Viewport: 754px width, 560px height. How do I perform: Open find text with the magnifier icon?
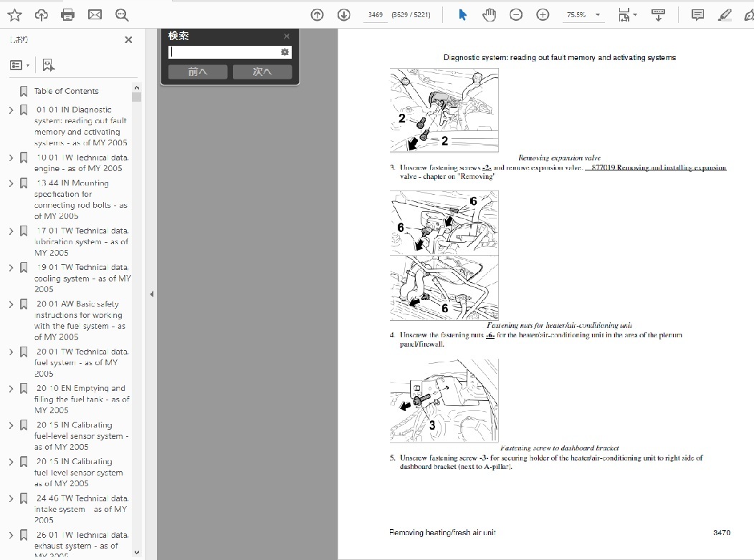[122, 15]
